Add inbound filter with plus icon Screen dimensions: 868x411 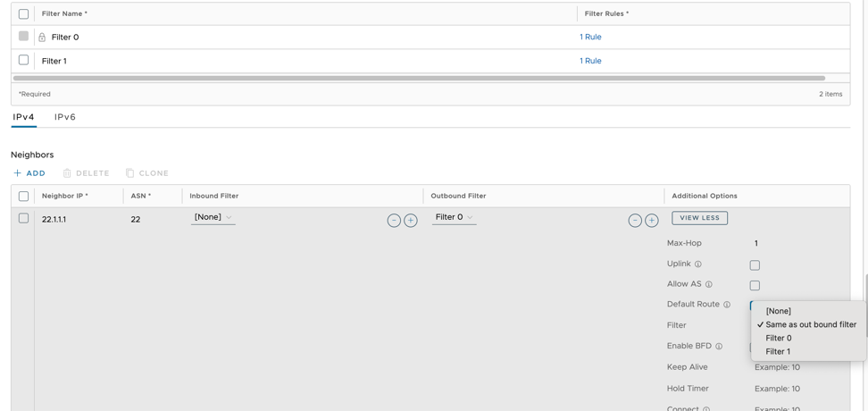pyautogui.click(x=411, y=220)
